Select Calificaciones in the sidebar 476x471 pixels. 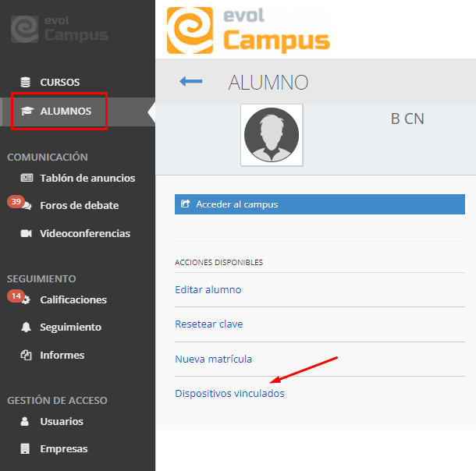pyautogui.click(x=73, y=300)
